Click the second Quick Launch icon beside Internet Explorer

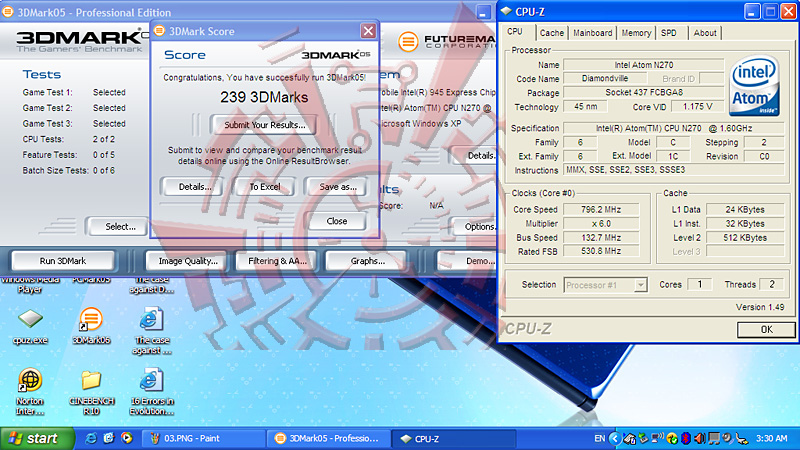pyautogui.click(x=109, y=438)
